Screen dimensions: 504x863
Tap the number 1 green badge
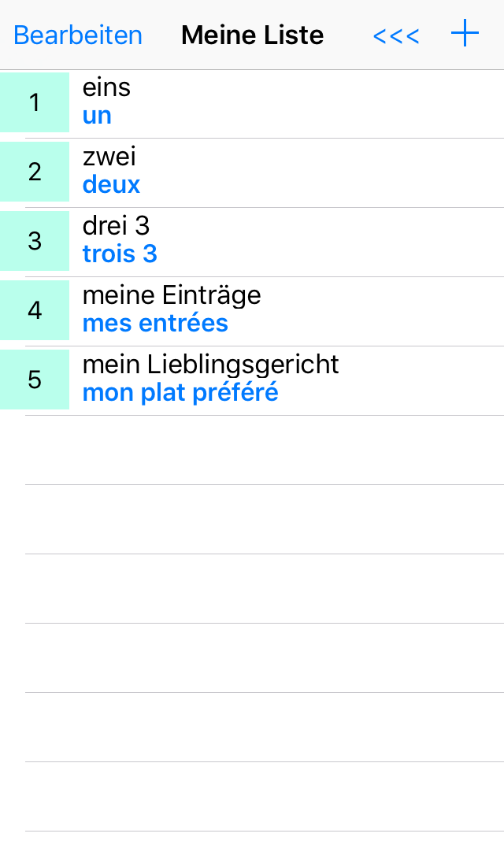point(35,102)
